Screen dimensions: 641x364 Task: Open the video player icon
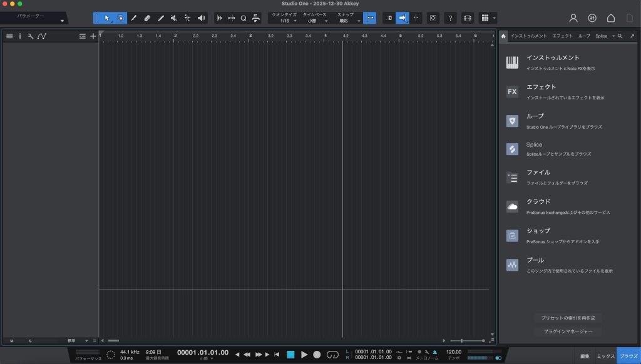[x=467, y=18]
